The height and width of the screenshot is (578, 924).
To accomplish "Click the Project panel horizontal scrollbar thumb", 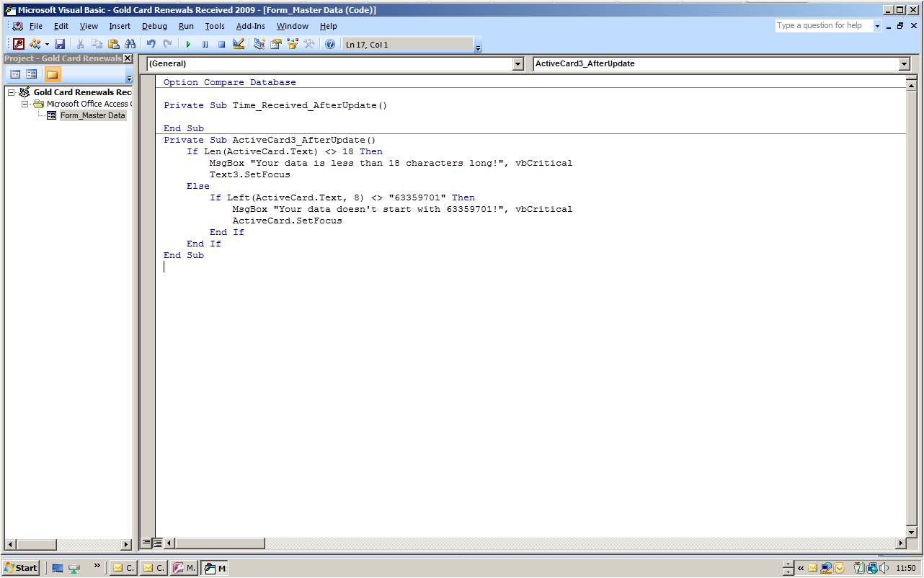I will pos(36,545).
